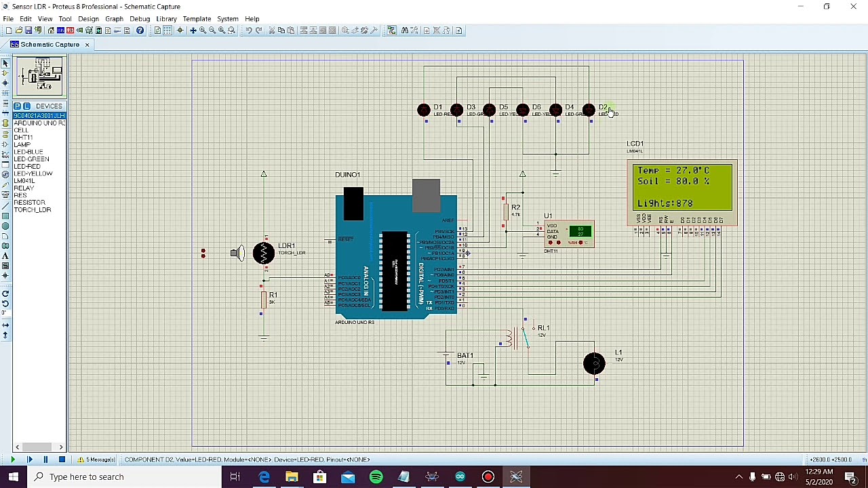
Task: Close the Schematic Capture tab
Action: tap(87, 45)
